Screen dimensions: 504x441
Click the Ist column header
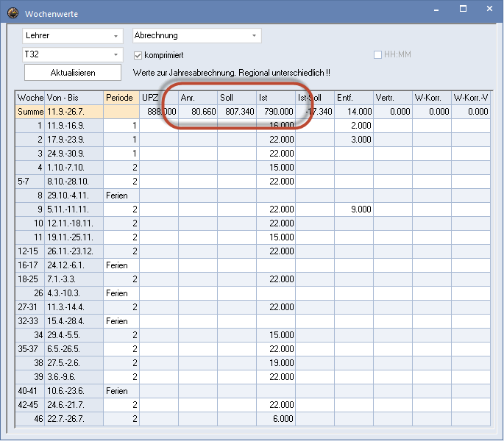coord(276,98)
